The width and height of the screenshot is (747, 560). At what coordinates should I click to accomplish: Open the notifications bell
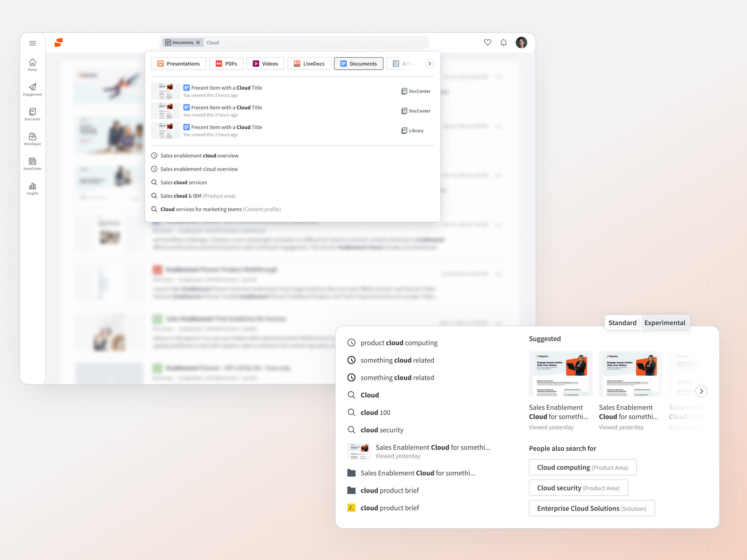click(503, 43)
